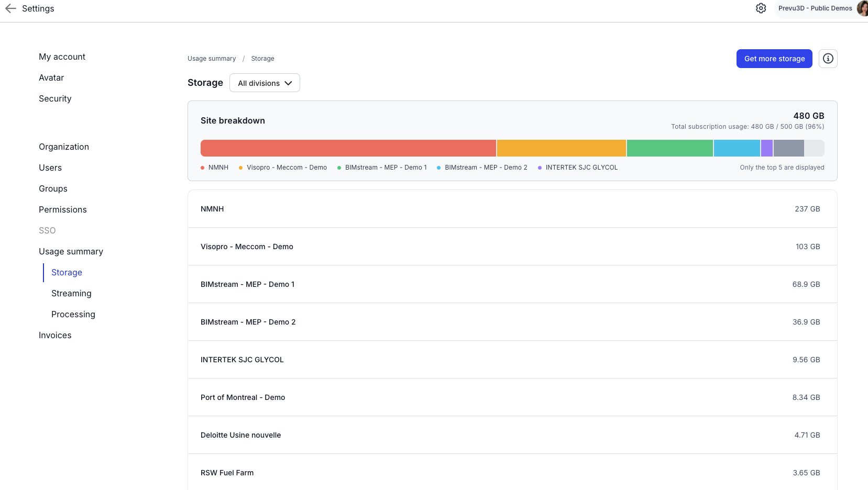
Task: Click the storage info icon button
Action: [828, 59]
